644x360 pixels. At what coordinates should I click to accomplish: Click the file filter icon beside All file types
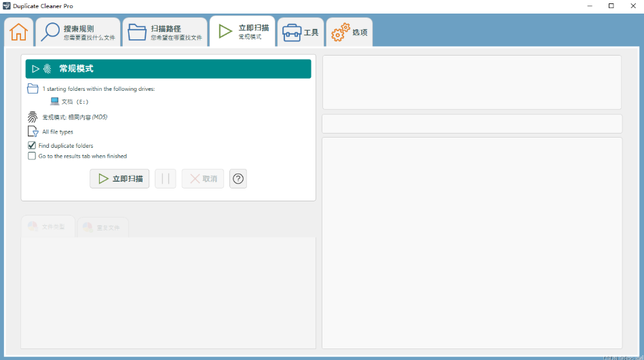click(33, 132)
